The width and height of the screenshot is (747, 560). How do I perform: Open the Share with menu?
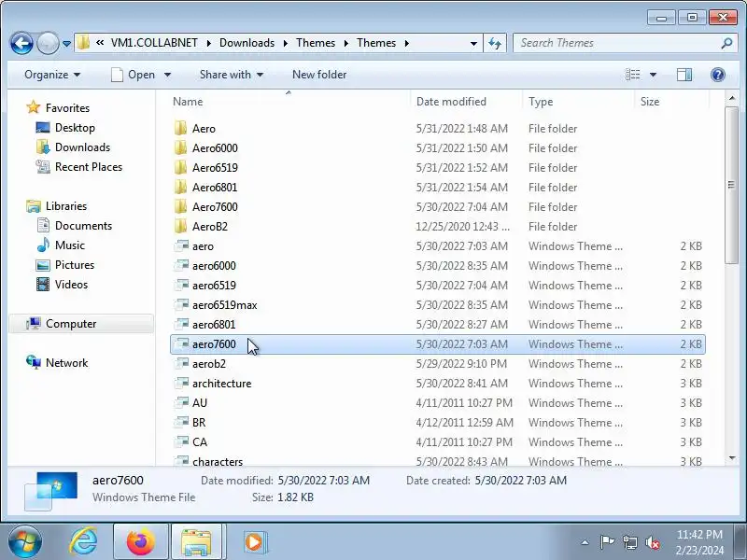[x=232, y=75]
